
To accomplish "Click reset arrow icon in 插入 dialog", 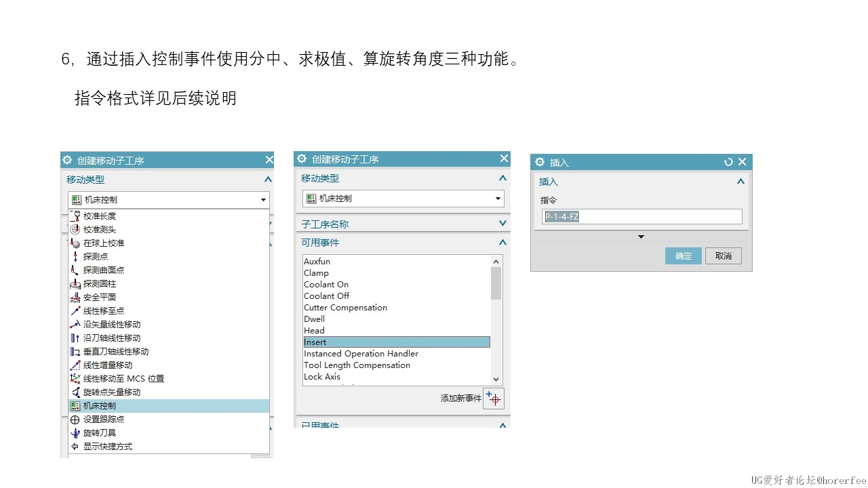I will pos(728,162).
